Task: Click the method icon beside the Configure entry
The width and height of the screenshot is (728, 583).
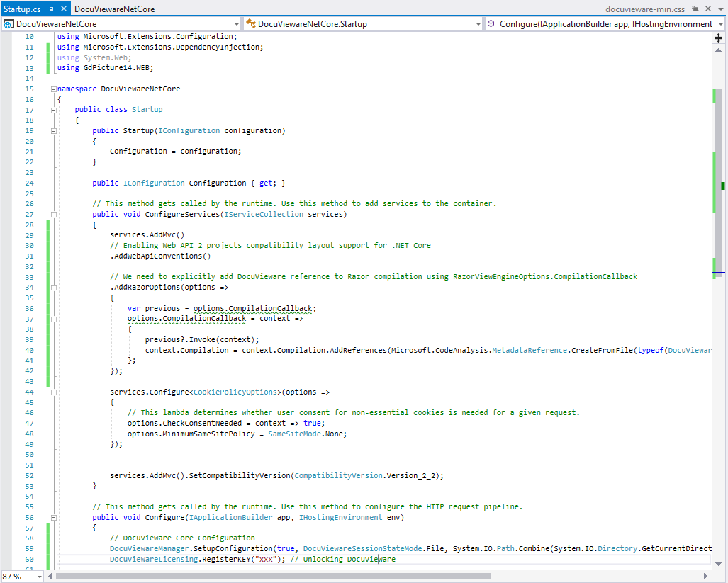Action: click(x=491, y=23)
